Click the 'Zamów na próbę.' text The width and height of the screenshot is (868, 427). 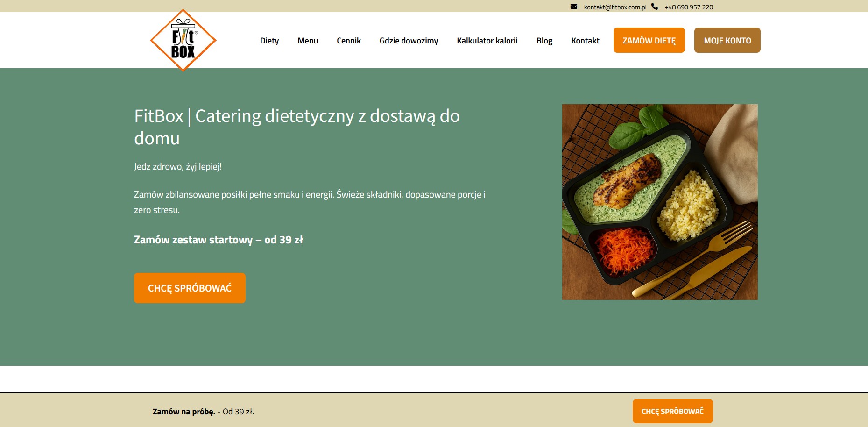[x=184, y=412]
